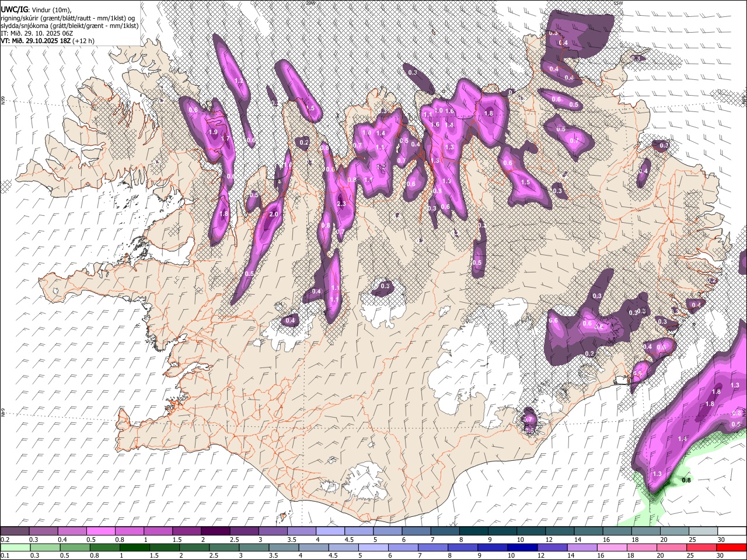Screen dimensions: 747x560
Task: Pick the 2.5 deep violet swatch, upper legend
Action: pyautogui.click(x=244, y=531)
